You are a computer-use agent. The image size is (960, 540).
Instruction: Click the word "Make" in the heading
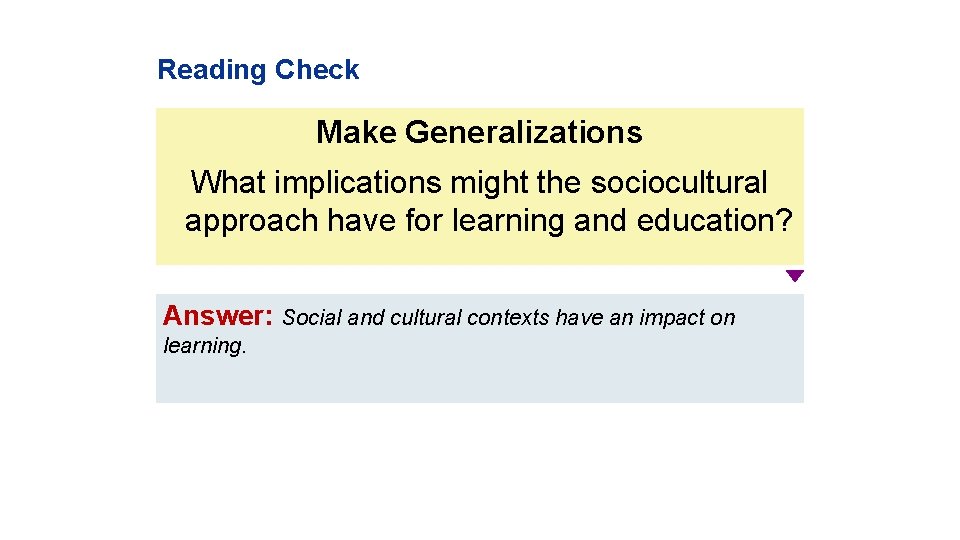(x=357, y=132)
